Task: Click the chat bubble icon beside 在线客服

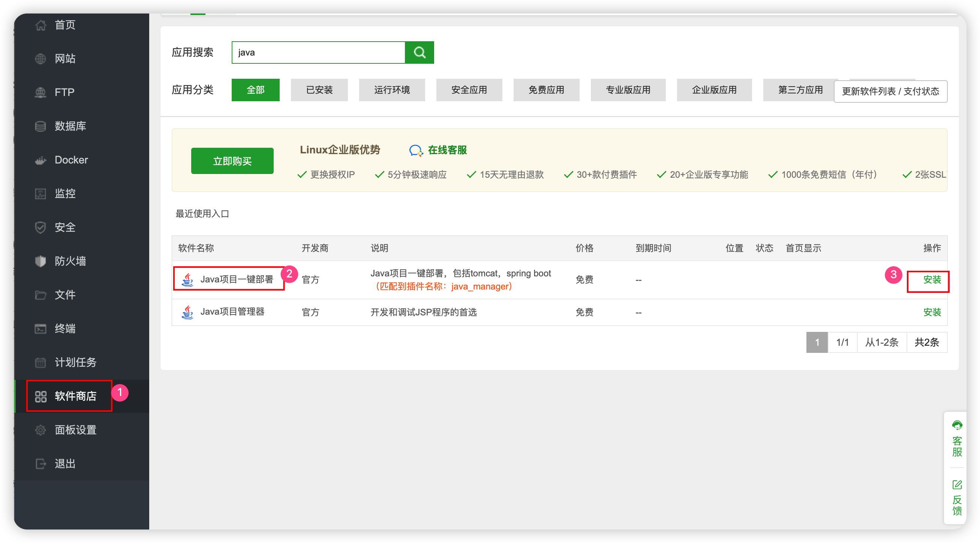Action: pos(415,151)
